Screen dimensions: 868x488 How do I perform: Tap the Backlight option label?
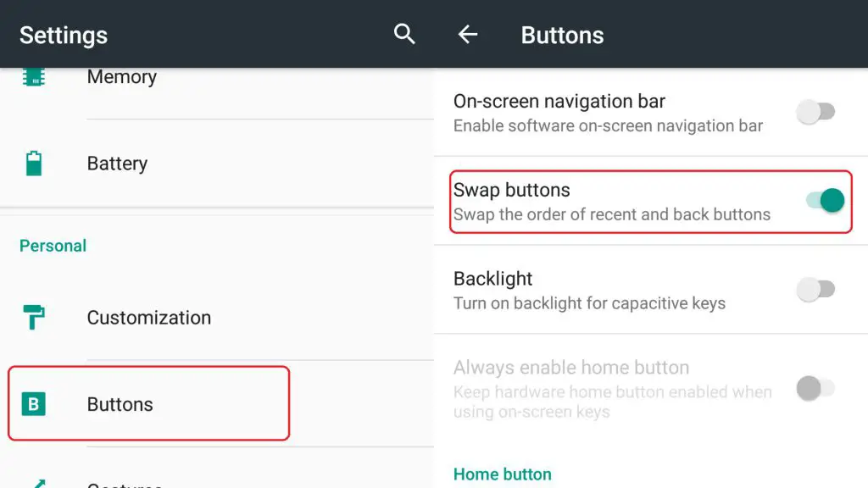click(x=492, y=279)
